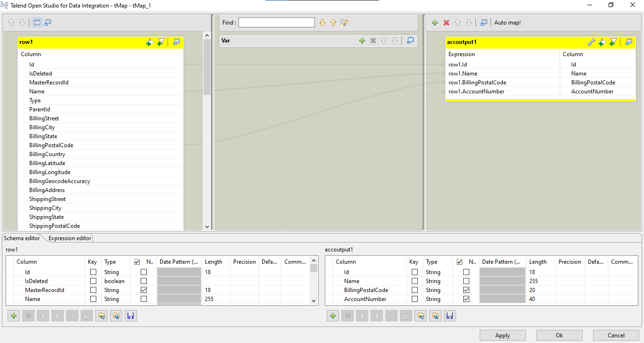Open accoutput1 table settings wrench icon
The height and width of the screenshot is (343, 644).
pyautogui.click(x=591, y=42)
